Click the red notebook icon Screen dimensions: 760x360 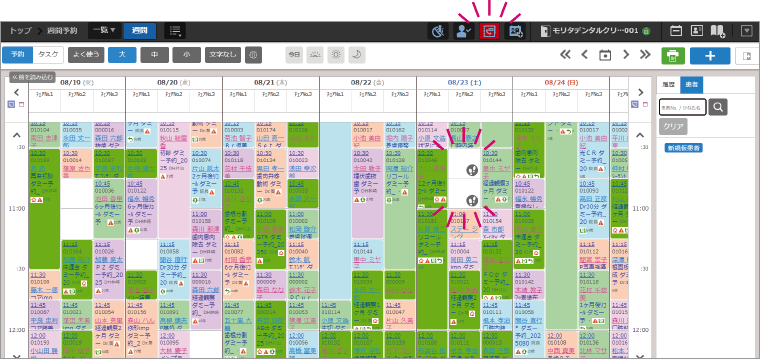489,31
